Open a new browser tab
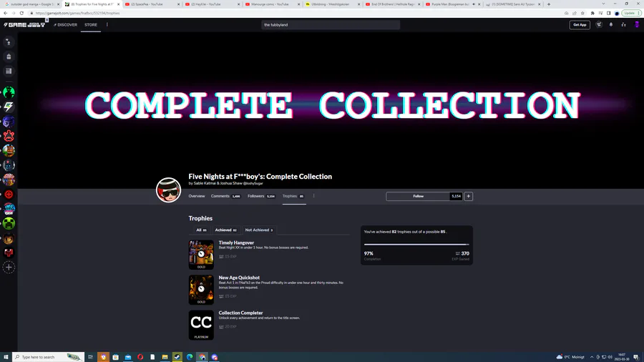This screenshot has height=362, width=644. (549, 4)
